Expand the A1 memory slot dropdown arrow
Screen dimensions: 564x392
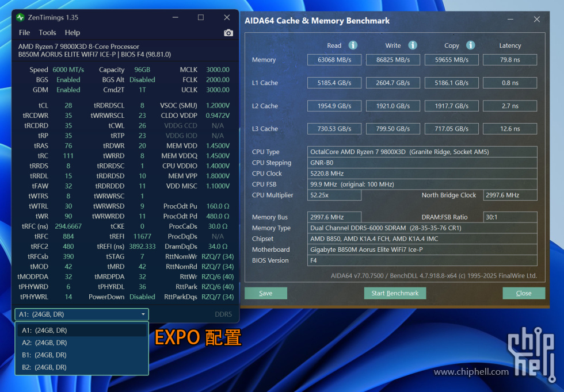coord(143,314)
